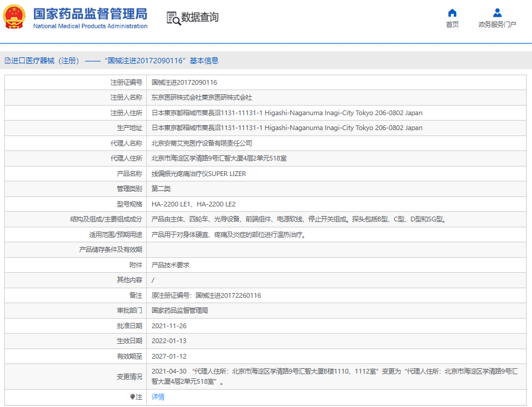The width and height of the screenshot is (532, 407).
Task: Click the 代理人名称 row label
Action: click(x=126, y=143)
